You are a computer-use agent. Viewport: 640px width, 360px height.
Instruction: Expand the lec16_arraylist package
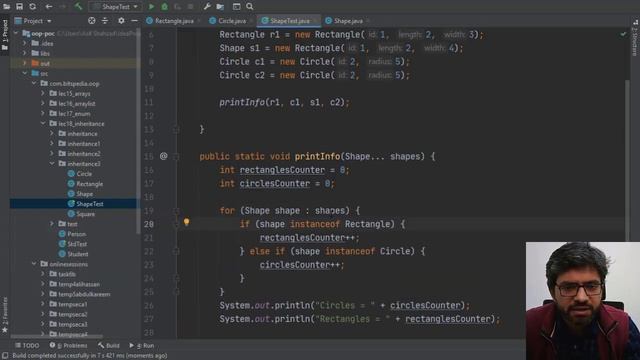coord(43,103)
